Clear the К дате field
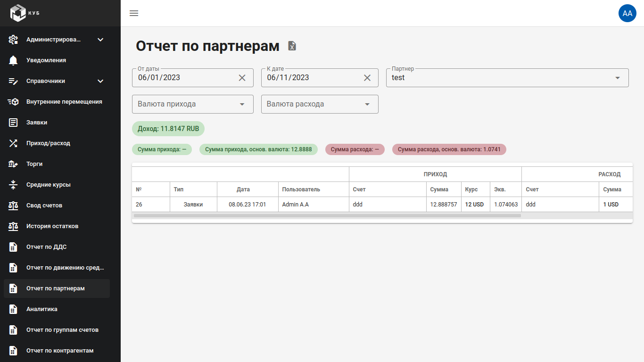Screen dimensions: 644x362 click(x=367, y=78)
